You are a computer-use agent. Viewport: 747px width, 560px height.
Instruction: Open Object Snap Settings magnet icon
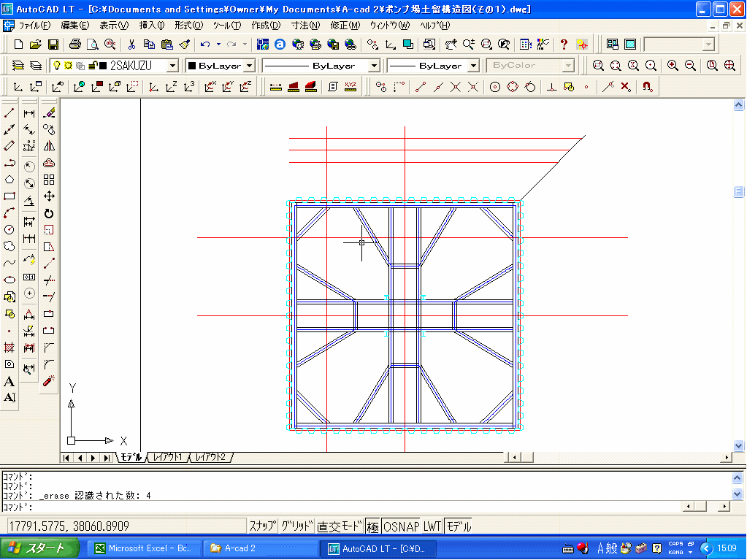pyautogui.click(x=647, y=87)
